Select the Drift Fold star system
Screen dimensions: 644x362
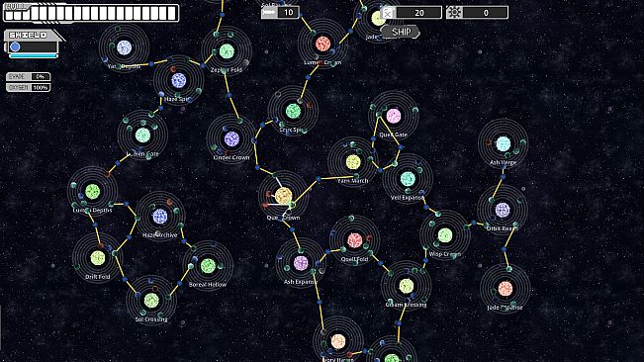(98, 258)
